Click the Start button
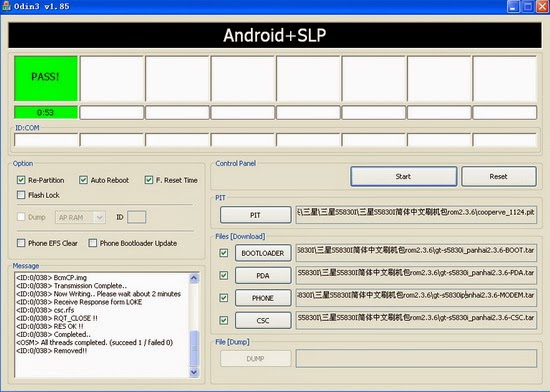 403,176
